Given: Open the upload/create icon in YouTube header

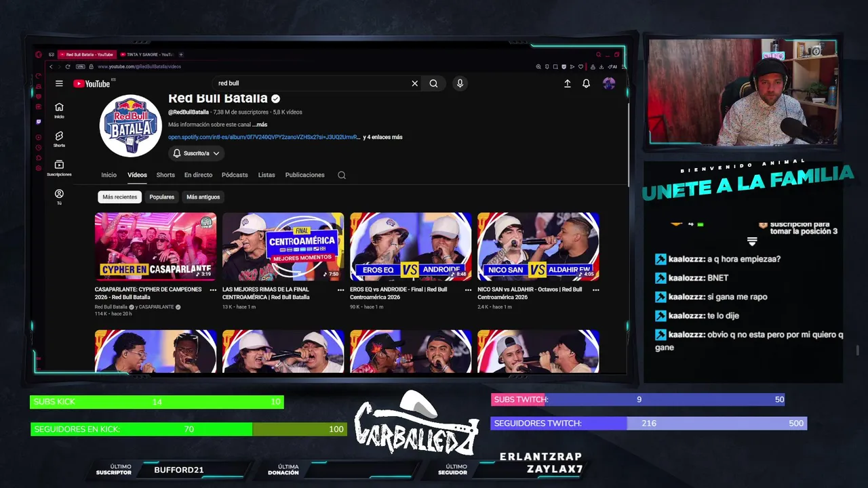Looking at the screenshot, I should [568, 83].
